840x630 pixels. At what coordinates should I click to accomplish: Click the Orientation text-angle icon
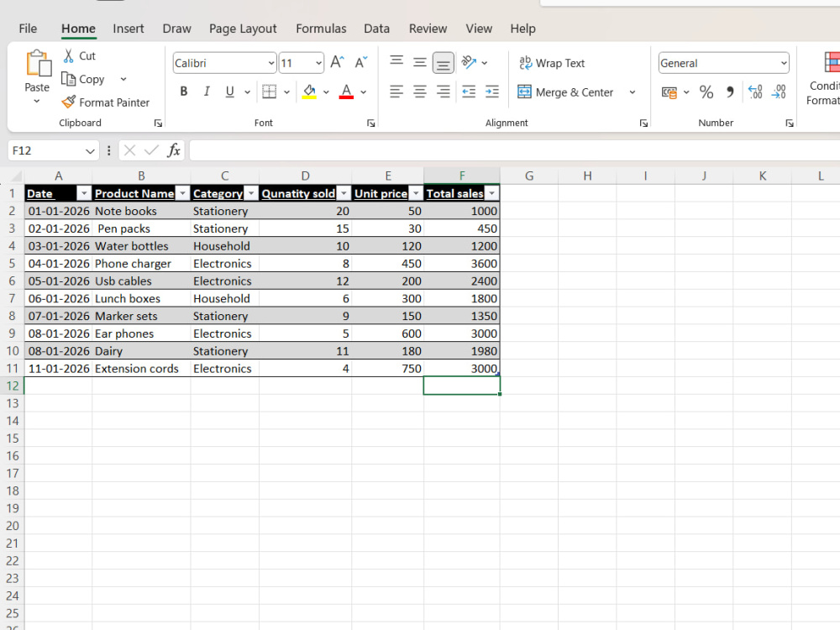click(470, 63)
